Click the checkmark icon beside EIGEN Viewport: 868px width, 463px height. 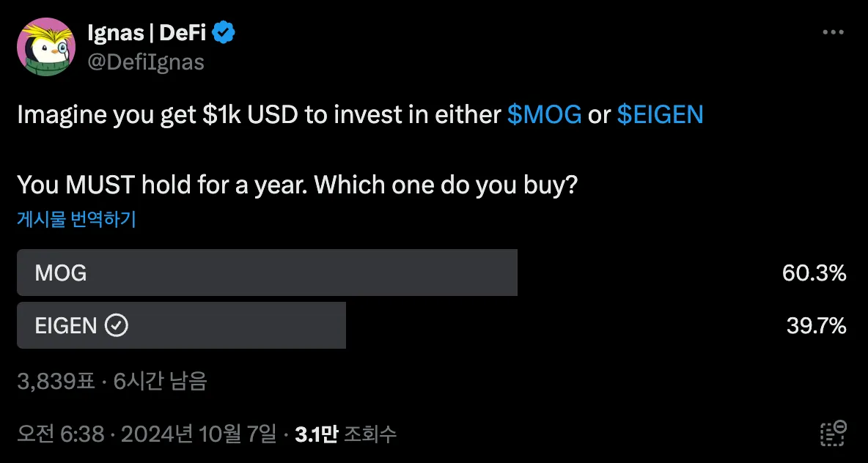117,325
